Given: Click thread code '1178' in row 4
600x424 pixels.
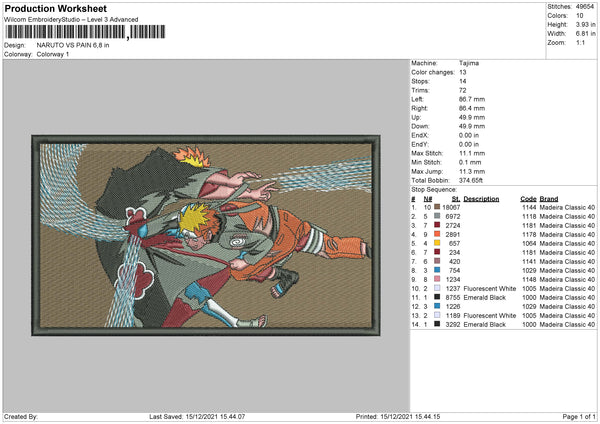Looking at the screenshot, I should tap(529, 234).
